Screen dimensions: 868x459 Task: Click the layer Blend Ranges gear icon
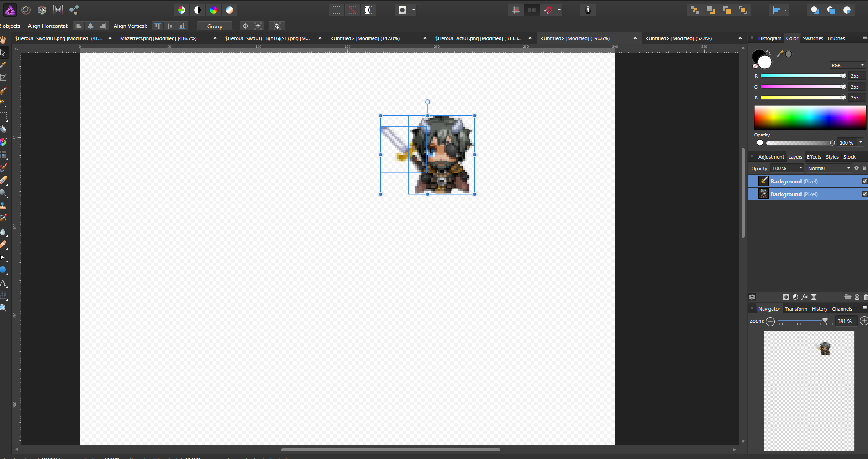tap(857, 168)
